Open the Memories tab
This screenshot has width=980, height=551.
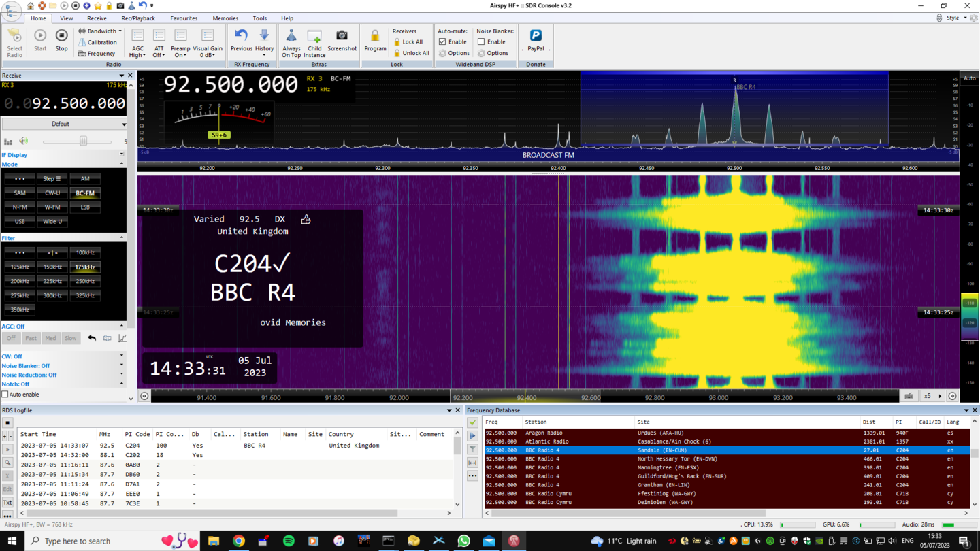pos(225,18)
